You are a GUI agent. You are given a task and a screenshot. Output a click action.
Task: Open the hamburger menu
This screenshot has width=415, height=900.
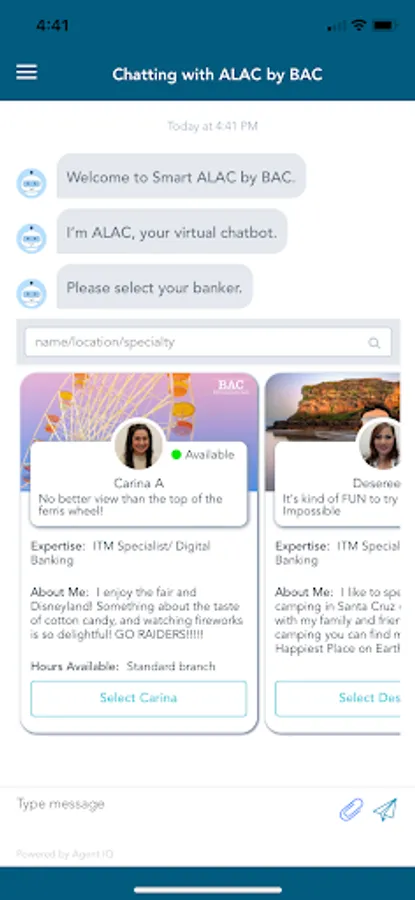click(26, 72)
